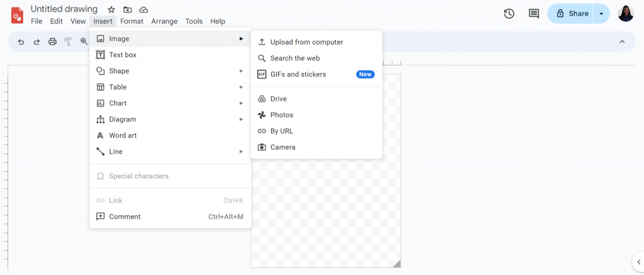Viewport: 644px width, 275px height.
Task: Expand the Line submenu arrow
Action: coord(241,152)
